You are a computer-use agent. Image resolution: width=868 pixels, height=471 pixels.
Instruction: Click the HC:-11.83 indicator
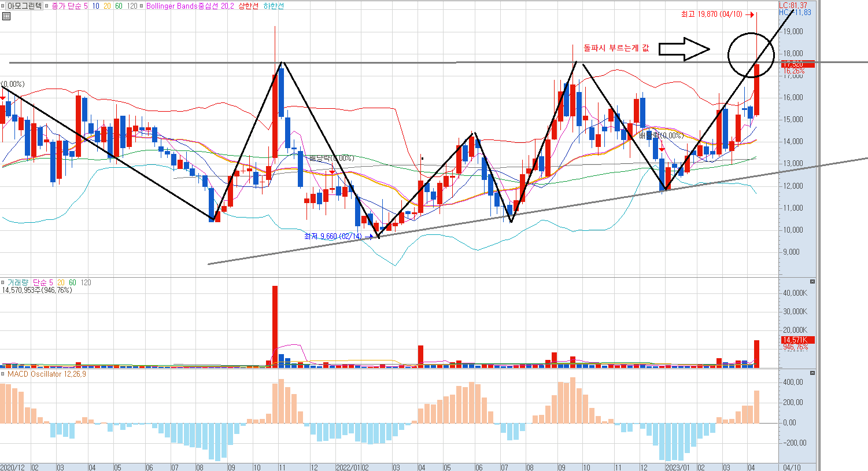[x=795, y=12]
